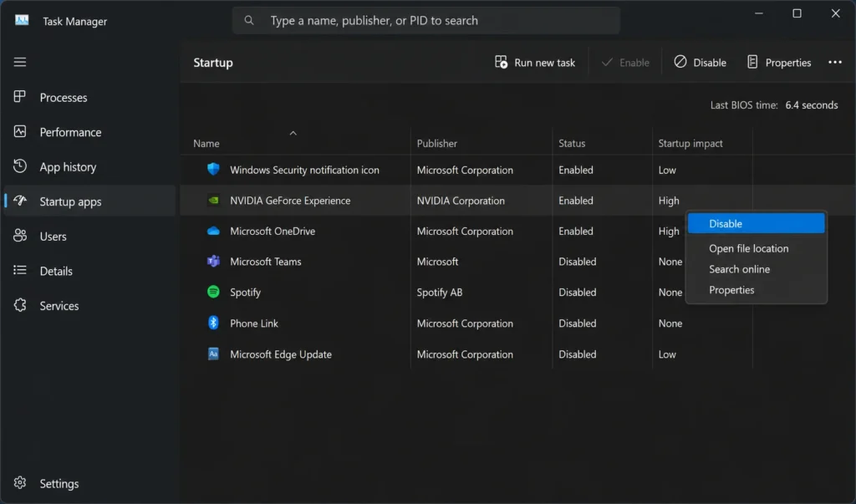The height and width of the screenshot is (504, 856).
Task: Choose Disable in the context menu
Action: coord(756,223)
